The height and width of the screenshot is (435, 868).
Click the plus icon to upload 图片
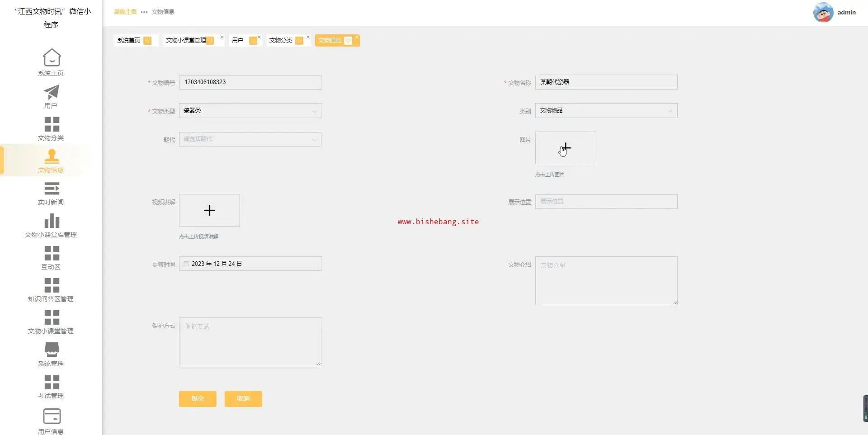566,148
